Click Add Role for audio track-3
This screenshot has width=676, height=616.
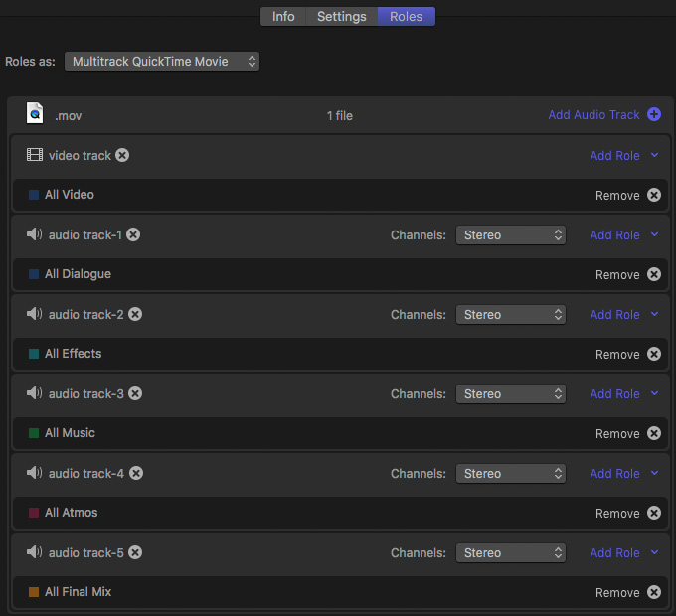614,394
